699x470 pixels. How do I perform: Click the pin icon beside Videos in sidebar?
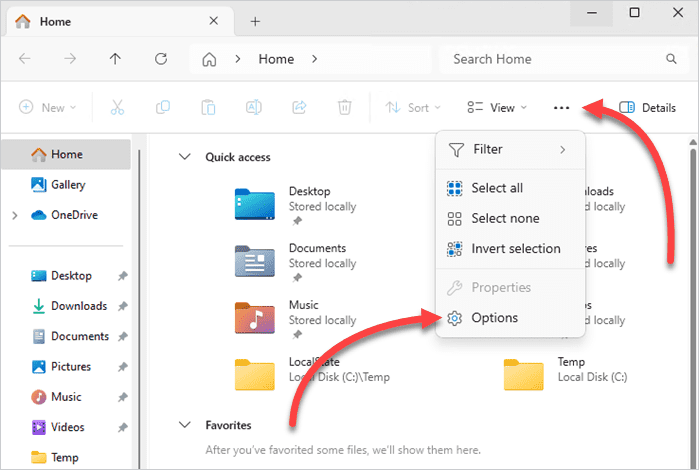(123, 428)
